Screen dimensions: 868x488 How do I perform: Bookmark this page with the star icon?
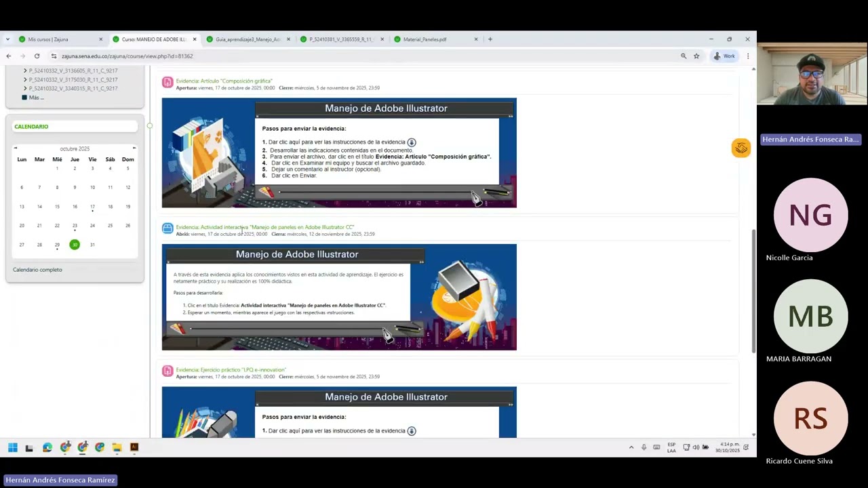click(x=696, y=56)
